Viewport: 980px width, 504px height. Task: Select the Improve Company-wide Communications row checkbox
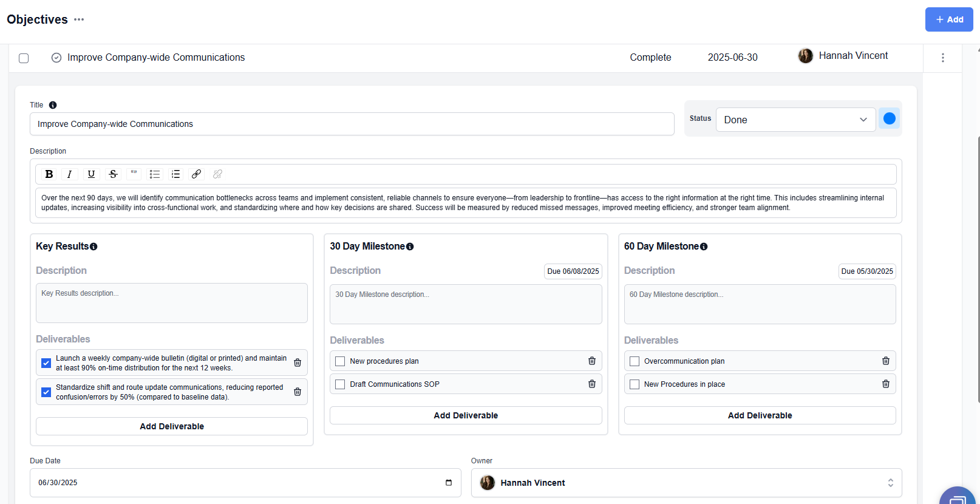tap(24, 58)
